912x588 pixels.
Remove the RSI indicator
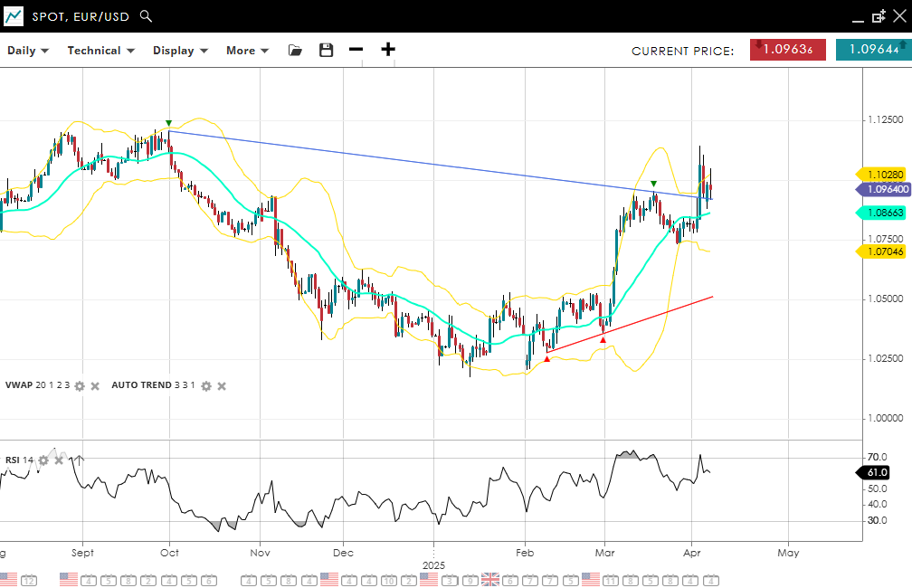pyautogui.click(x=60, y=460)
